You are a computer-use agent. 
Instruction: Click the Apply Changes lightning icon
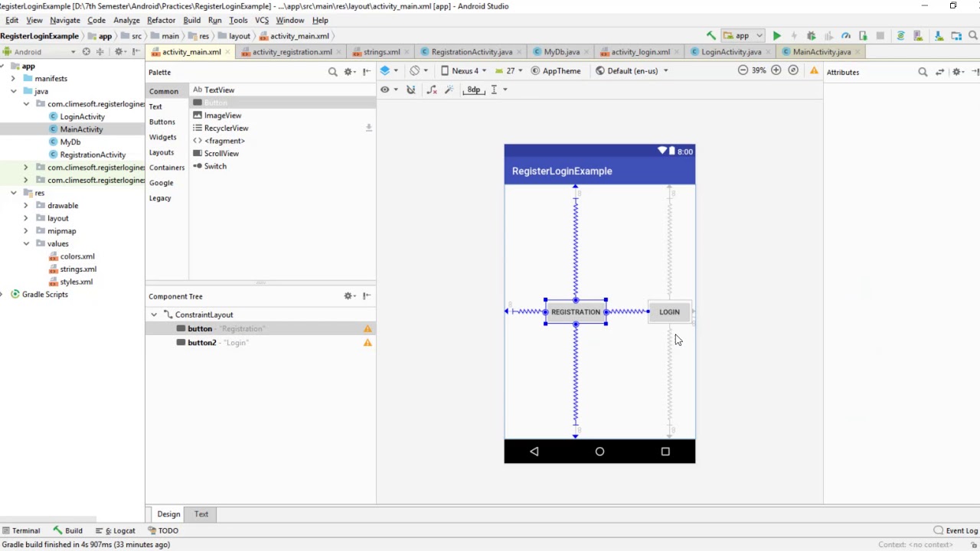click(x=794, y=36)
